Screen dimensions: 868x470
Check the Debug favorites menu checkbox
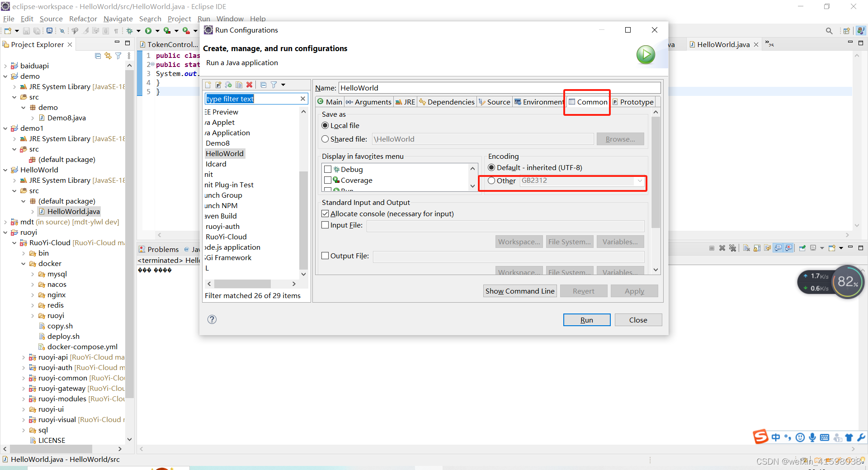328,169
